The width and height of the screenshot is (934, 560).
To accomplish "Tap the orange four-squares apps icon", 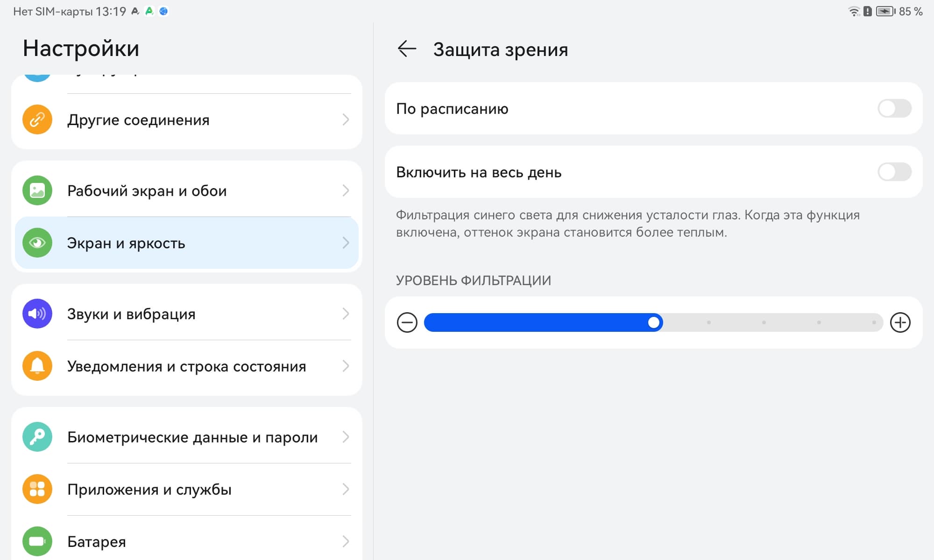I will click(x=37, y=489).
